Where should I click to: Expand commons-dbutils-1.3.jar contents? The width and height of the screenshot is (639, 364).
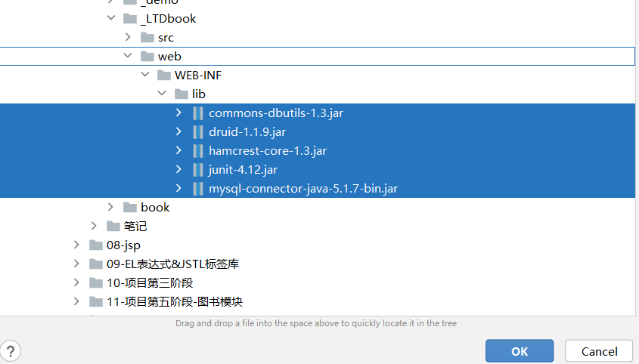(x=178, y=113)
